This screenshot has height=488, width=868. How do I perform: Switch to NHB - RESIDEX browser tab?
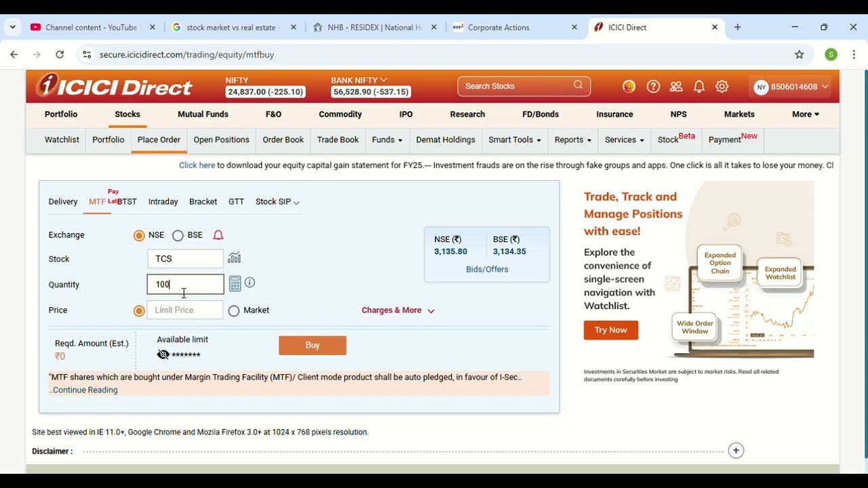[375, 28]
